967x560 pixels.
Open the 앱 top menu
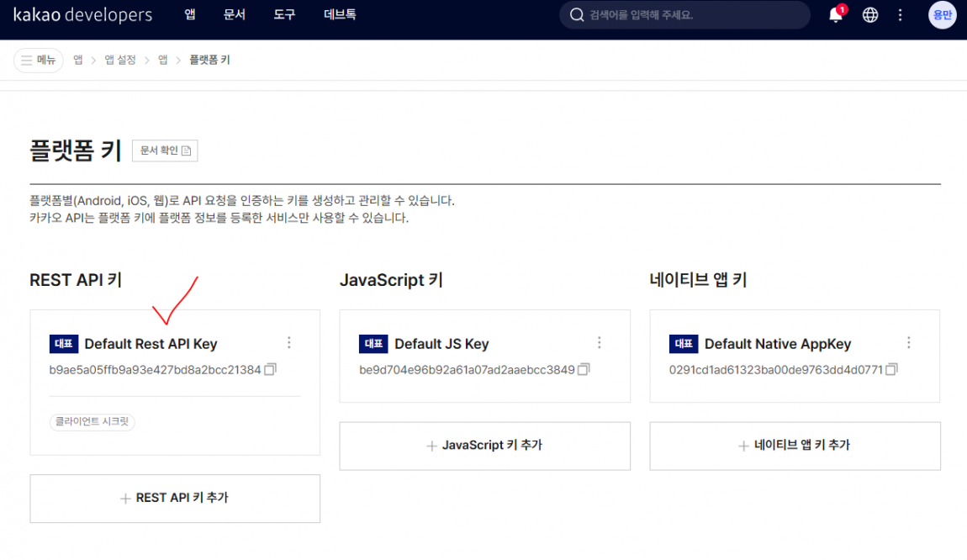pyautogui.click(x=190, y=14)
